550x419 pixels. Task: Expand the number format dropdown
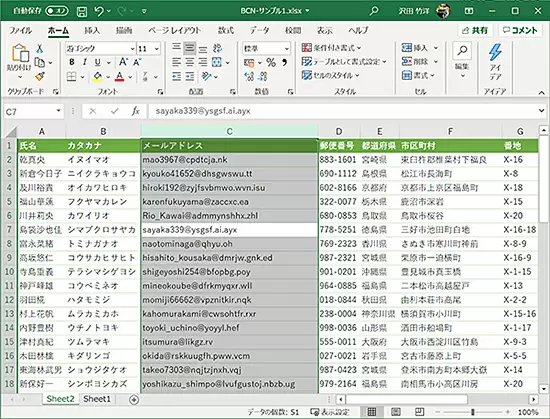[287, 49]
